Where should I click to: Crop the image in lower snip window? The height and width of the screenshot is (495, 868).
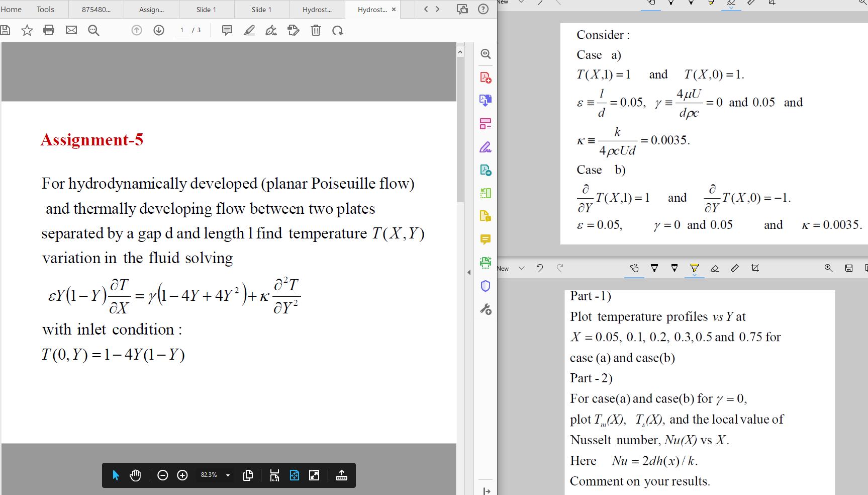pyautogui.click(x=755, y=268)
